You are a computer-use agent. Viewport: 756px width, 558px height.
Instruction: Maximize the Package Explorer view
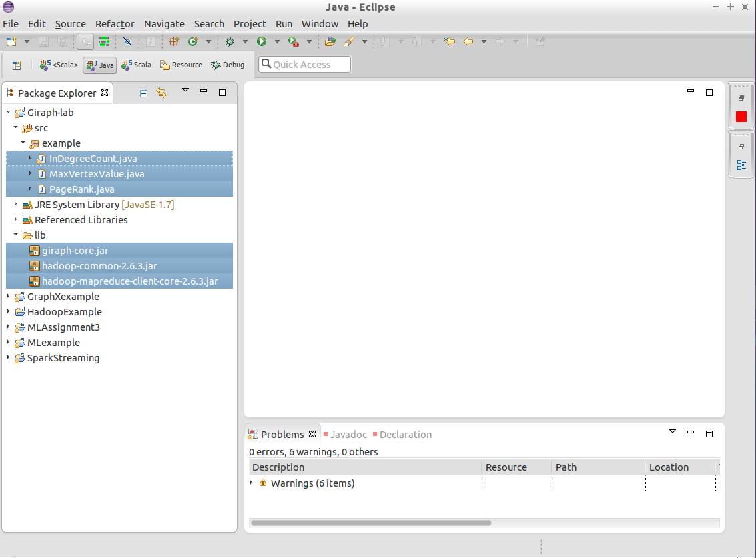point(222,93)
